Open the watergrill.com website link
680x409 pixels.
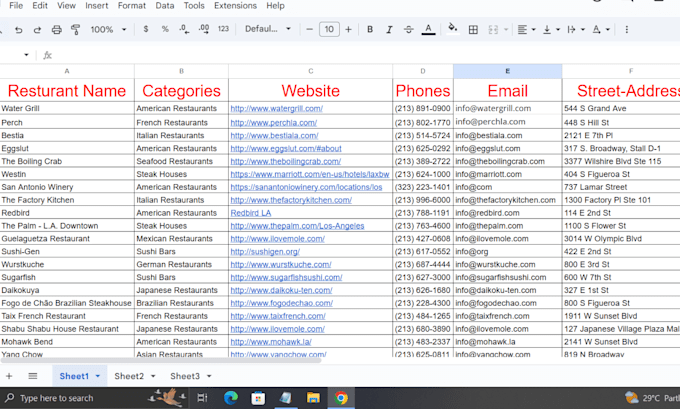(x=276, y=108)
